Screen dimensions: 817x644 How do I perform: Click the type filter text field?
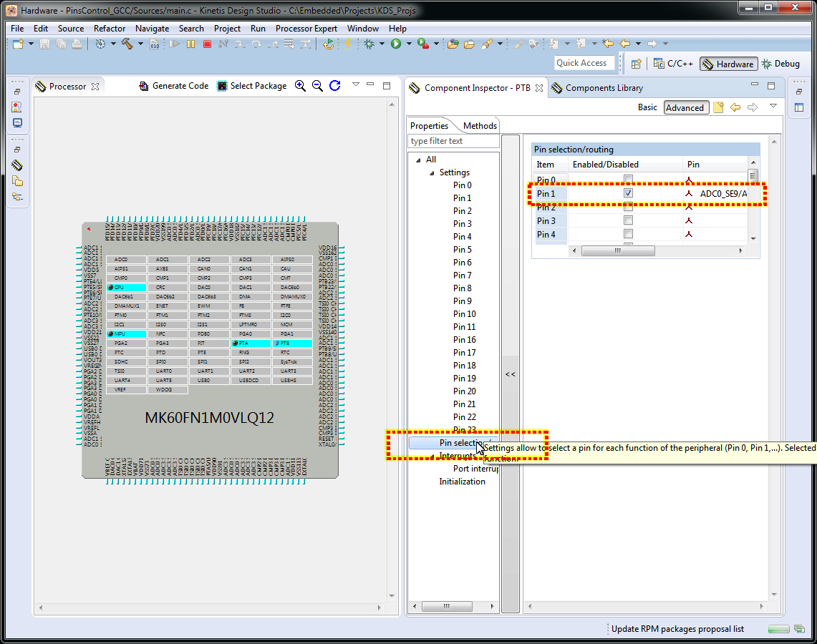[x=453, y=141]
